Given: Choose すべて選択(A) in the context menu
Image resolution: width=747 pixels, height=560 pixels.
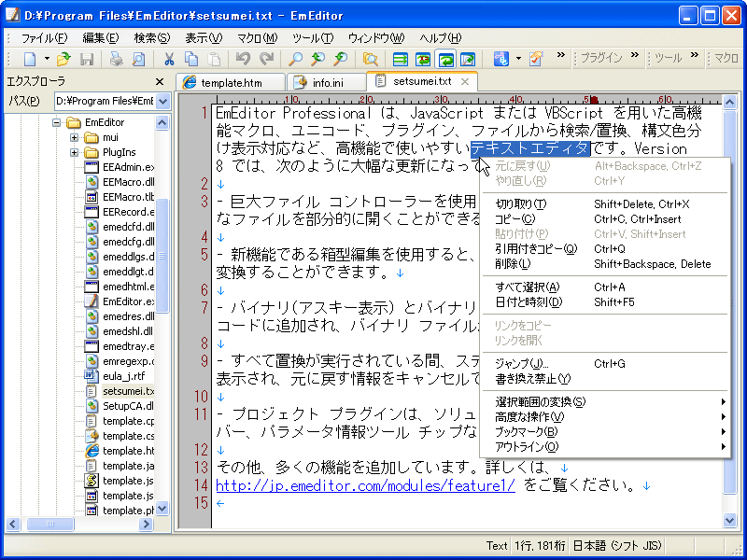Looking at the screenshot, I should 606,287.
